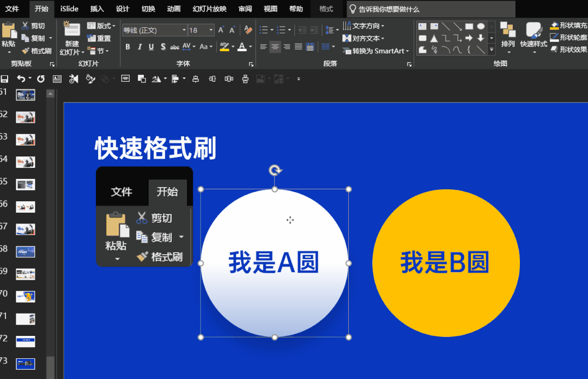Click the Align text right button

(287, 47)
